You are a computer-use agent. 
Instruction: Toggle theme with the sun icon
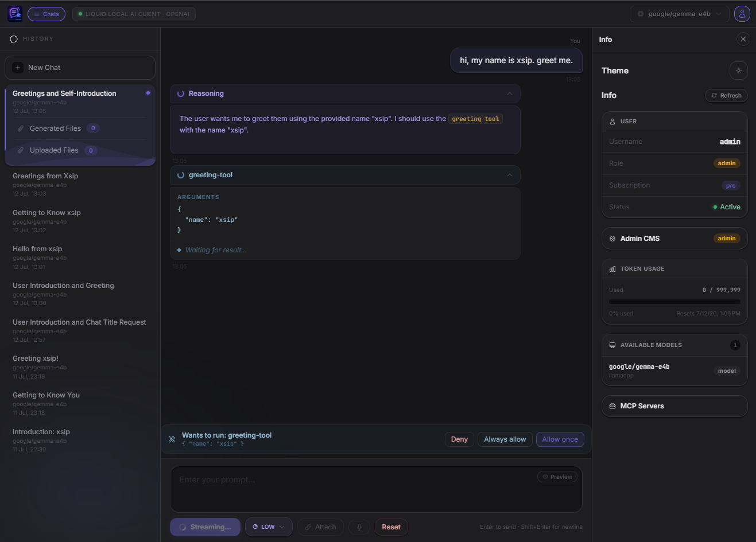(739, 71)
